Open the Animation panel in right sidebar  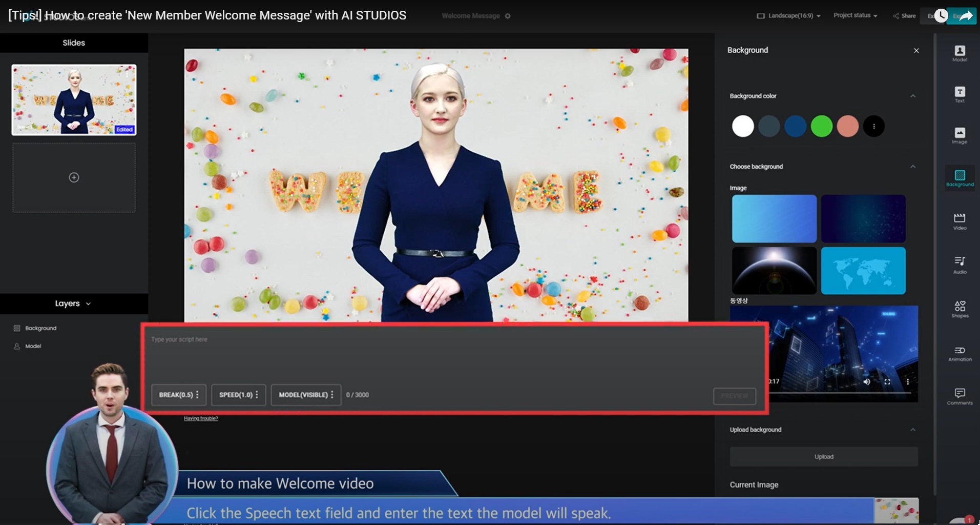pos(960,353)
